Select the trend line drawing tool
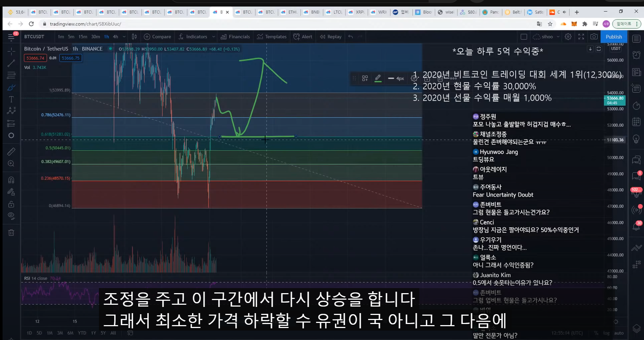The height and width of the screenshot is (340, 644). click(x=11, y=63)
